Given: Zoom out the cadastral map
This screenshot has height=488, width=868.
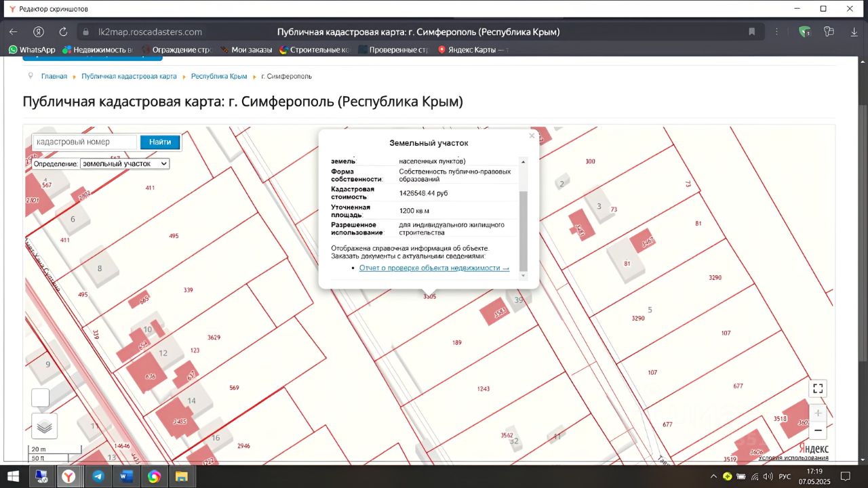Looking at the screenshot, I should (x=818, y=430).
